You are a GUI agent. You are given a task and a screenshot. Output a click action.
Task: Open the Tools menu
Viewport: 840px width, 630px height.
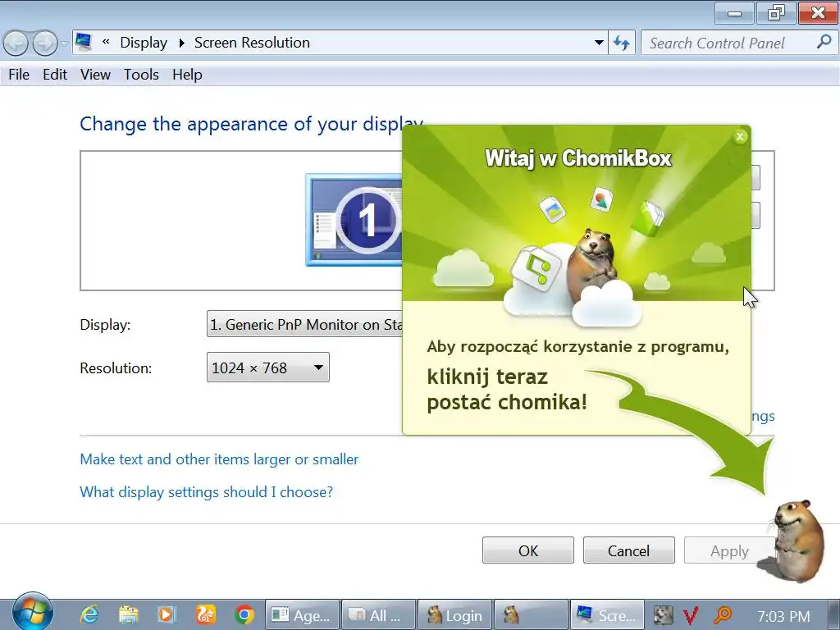pos(141,75)
